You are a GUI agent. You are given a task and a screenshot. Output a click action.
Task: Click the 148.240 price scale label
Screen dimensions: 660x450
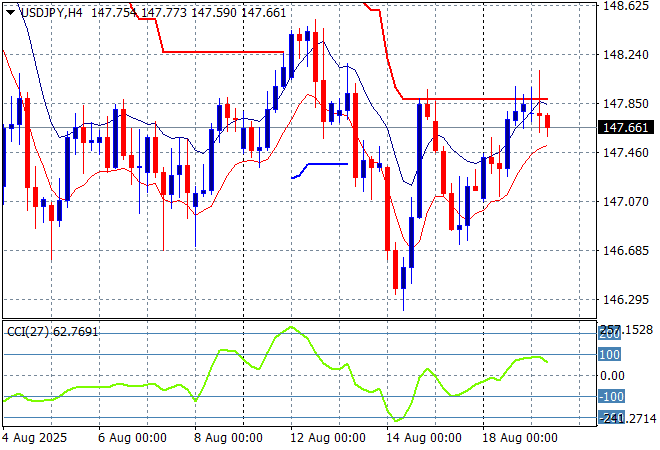(x=626, y=55)
